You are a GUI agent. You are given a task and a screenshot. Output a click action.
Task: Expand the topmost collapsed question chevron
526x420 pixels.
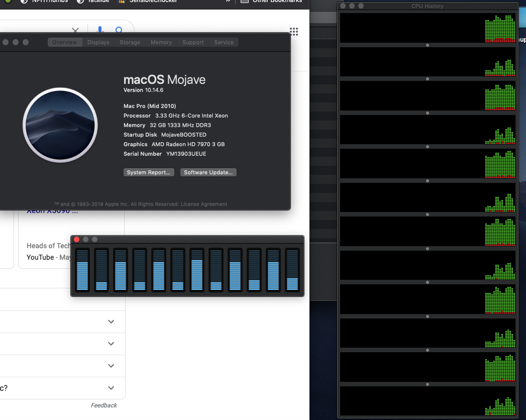111,322
